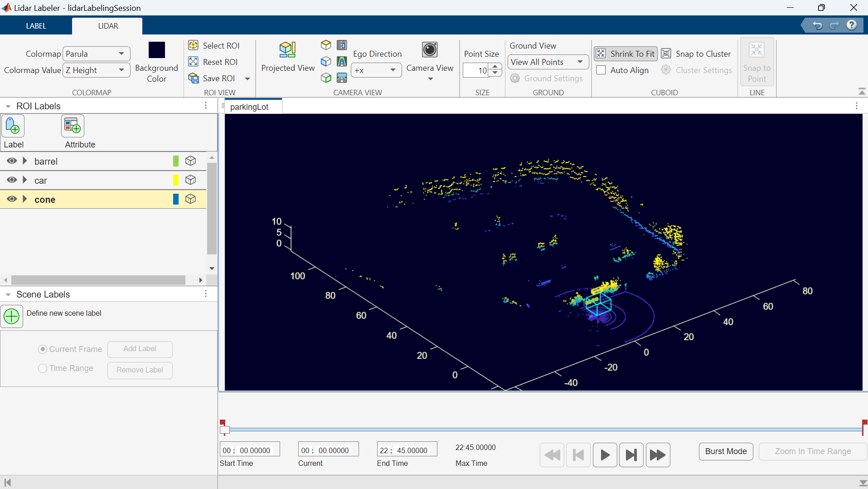This screenshot has height=489, width=868.
Task: Toggle visibility of barrel label
Action: click(12, 161)
